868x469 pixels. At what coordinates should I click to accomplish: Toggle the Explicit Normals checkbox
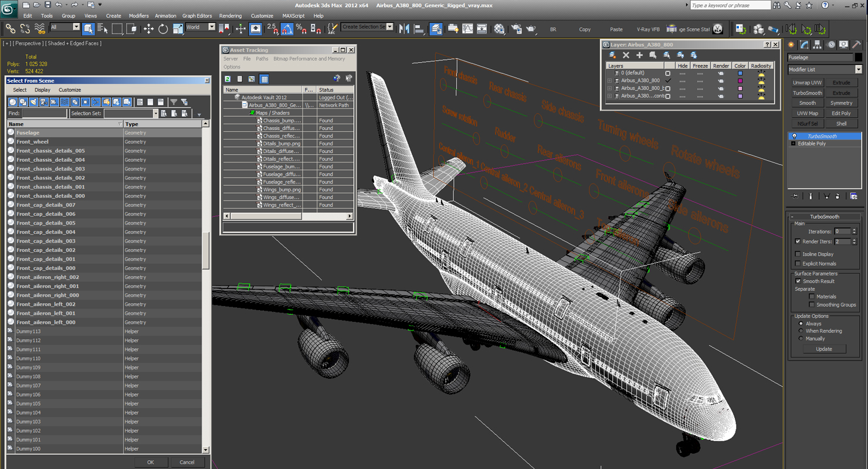[x=798, y=264]
